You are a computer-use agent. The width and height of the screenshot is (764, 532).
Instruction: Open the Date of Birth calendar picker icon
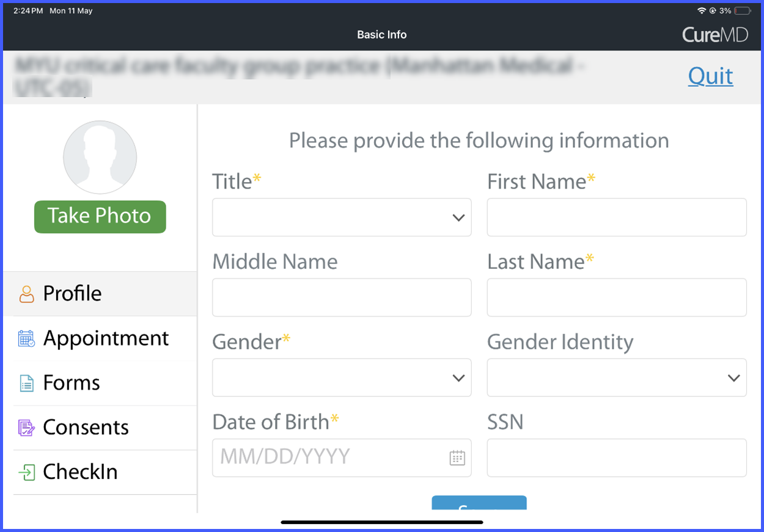(x=457, y=457)
